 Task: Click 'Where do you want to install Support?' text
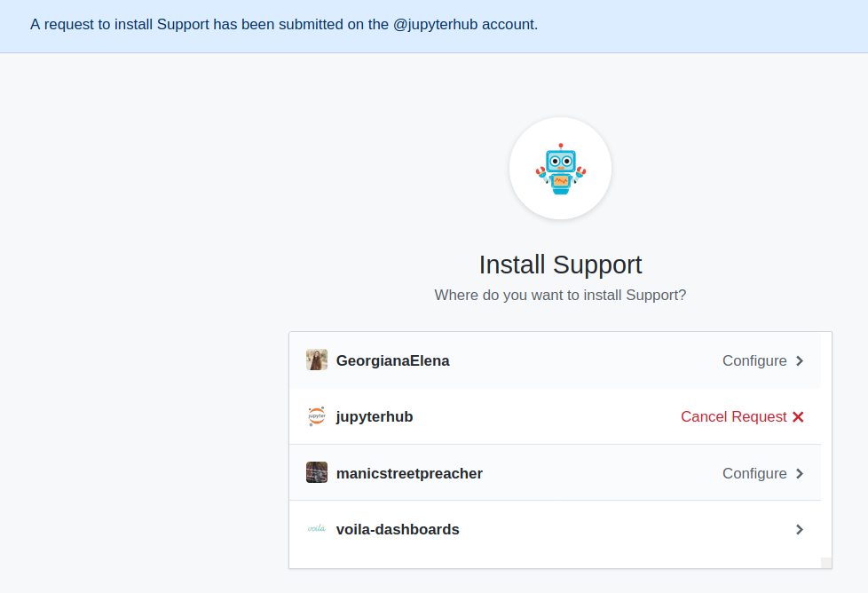(560, 295)
